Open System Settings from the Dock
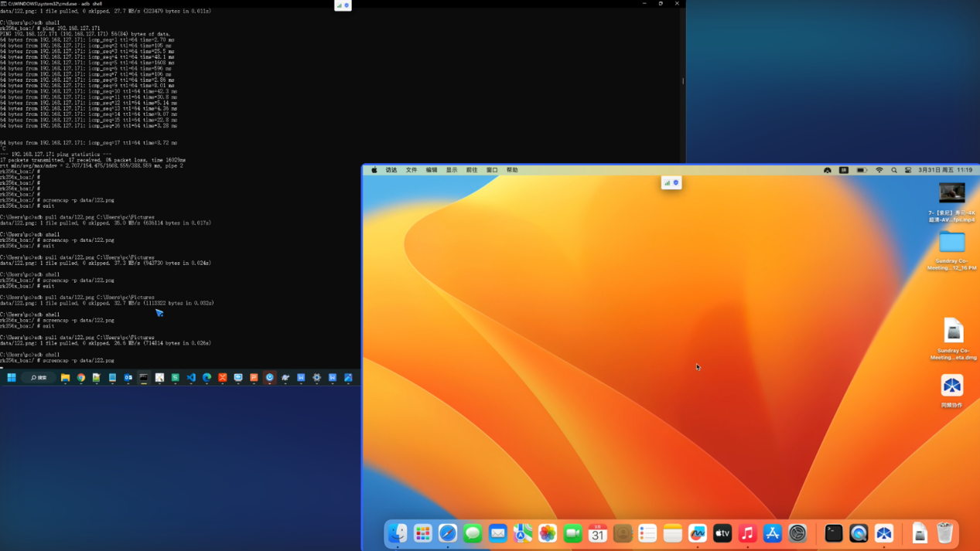This screenshot has width=980, height=551. [797, 533]
